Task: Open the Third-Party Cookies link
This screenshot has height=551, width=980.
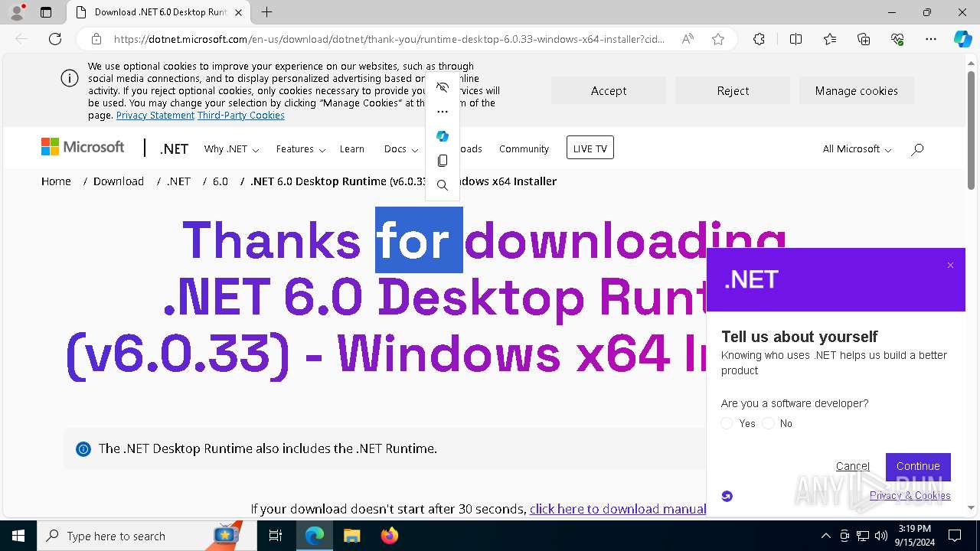Action: (241, 116)
